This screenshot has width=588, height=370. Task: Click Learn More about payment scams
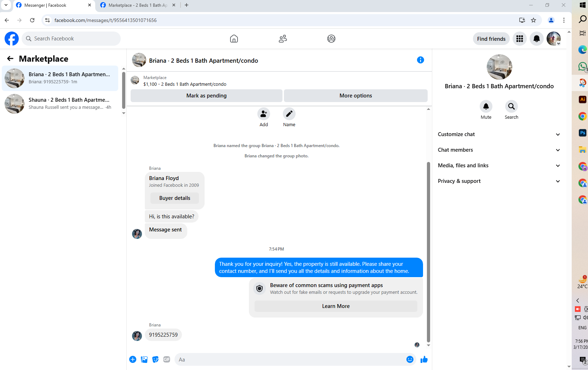click(336, 306)
